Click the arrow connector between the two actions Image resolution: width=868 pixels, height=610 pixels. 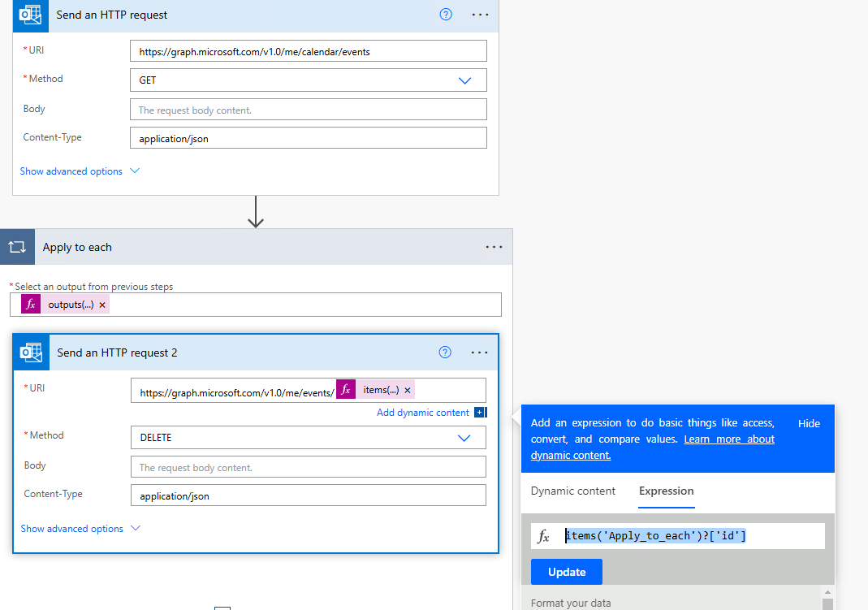click(256, 212)
